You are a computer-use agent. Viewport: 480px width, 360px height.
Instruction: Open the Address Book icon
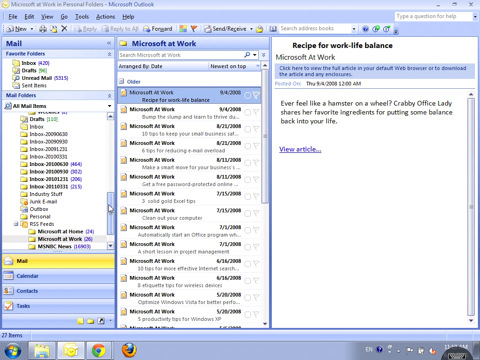(x=273, y=29)
